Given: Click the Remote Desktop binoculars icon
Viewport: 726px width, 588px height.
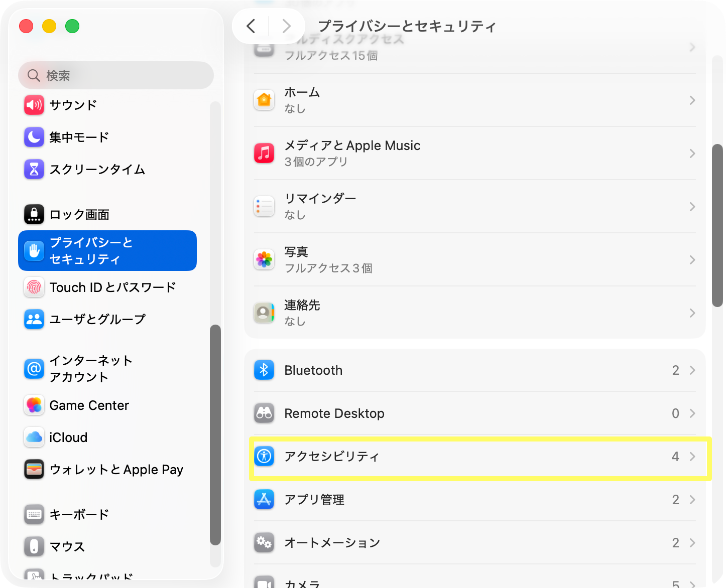Looking at the screenshot, I should (x=264, y=413).
